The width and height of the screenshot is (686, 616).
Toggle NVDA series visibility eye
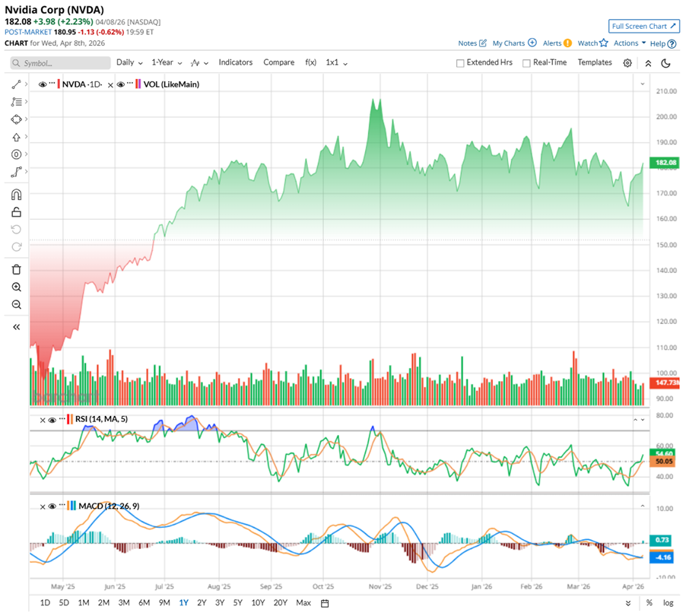[43, 84]
